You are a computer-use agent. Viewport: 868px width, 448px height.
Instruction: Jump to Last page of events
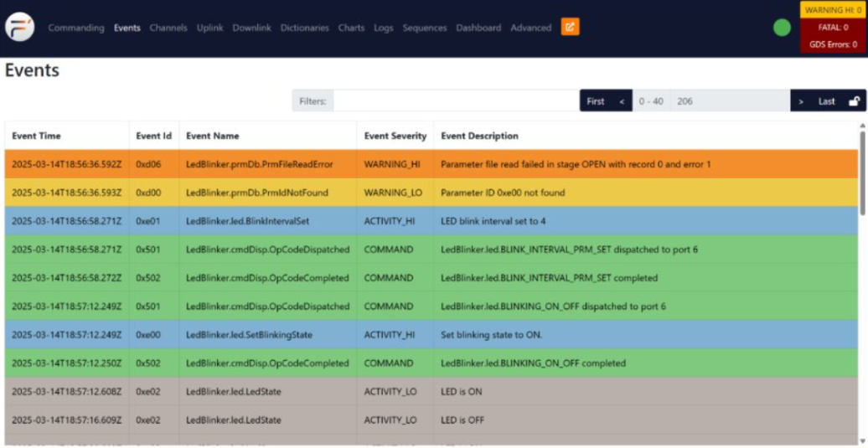point(827,101)
